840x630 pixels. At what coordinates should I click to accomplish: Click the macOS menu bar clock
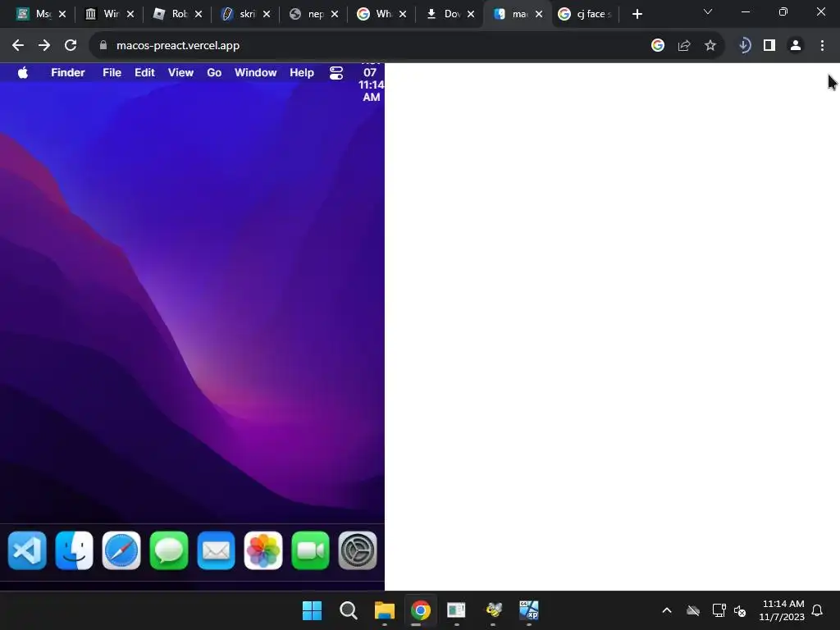click(371, 84)
